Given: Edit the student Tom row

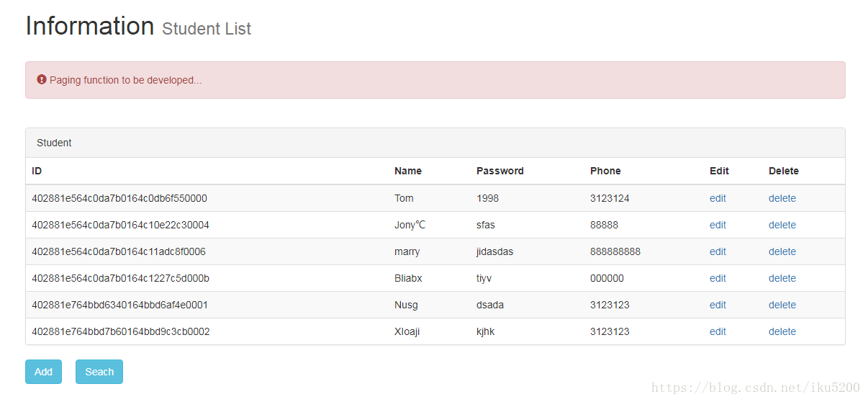Looking at the screenshot, I should click(x=718, y=198).
